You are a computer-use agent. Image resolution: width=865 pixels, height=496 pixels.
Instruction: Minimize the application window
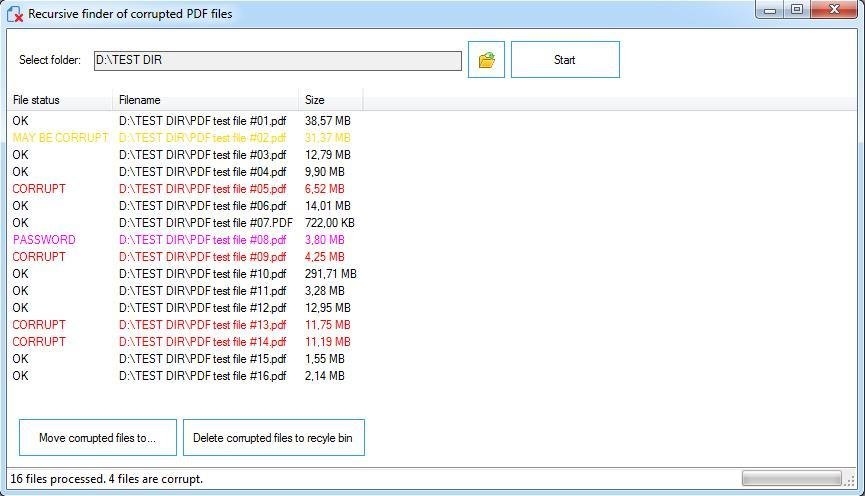coord(768,10)
